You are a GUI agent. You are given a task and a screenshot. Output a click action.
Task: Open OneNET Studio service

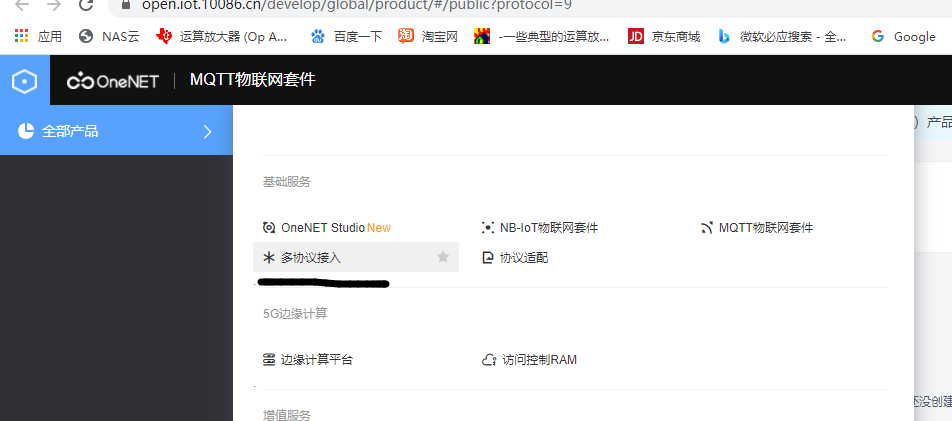(x=327, y=228)
